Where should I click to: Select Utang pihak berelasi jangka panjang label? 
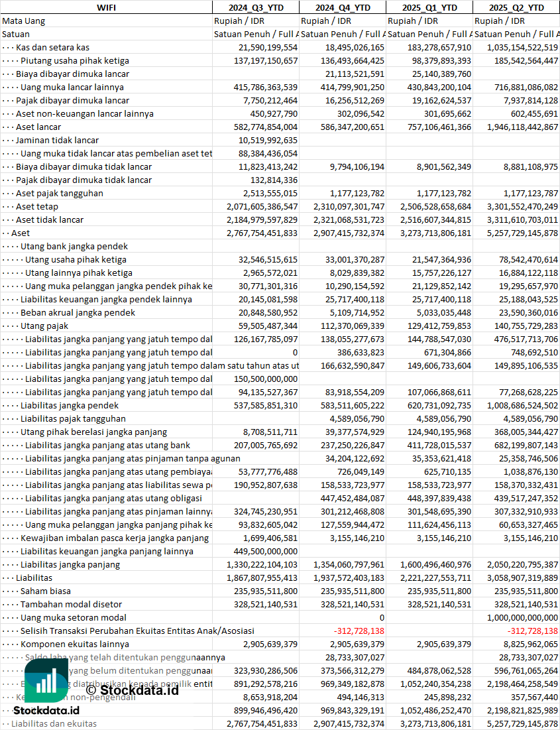(93, 432)
